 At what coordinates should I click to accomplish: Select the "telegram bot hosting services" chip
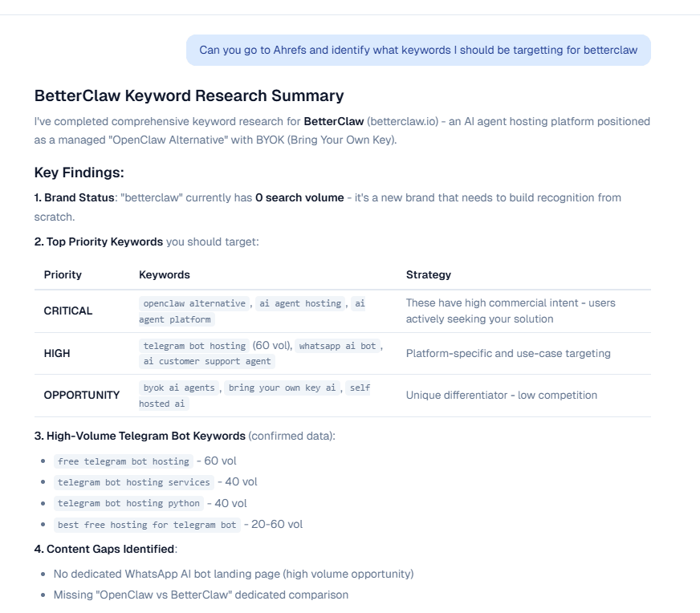pyautogui.click(x=134, y=482)
